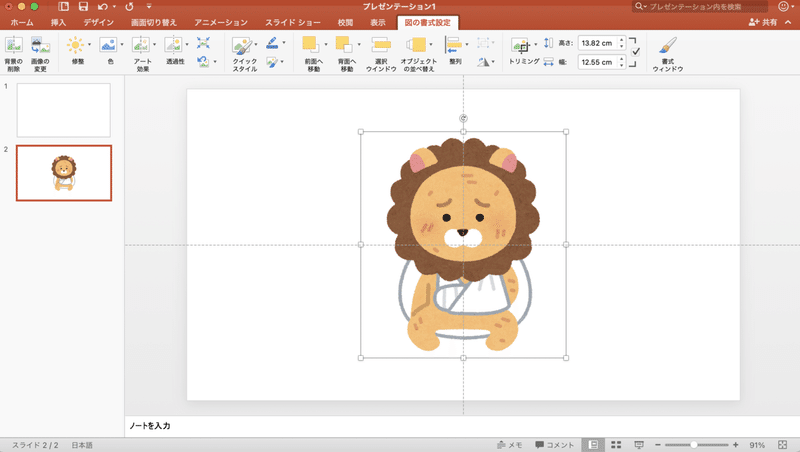Click the zoom slider handle

(694, 445)
